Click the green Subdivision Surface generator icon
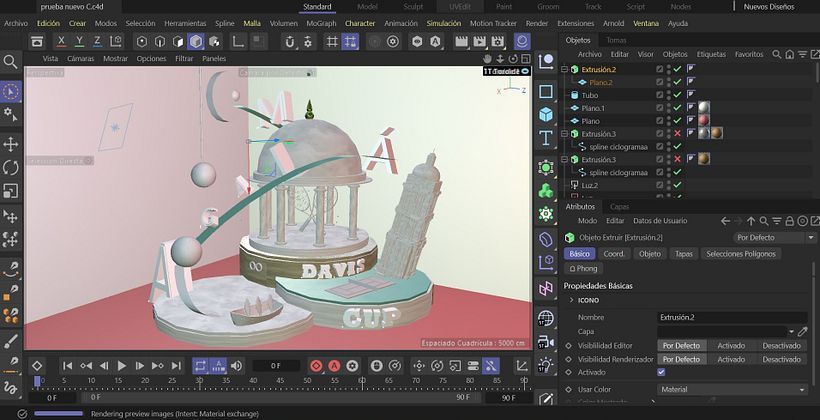Screen dimensions: 820x420 click(x=546, y=168)
